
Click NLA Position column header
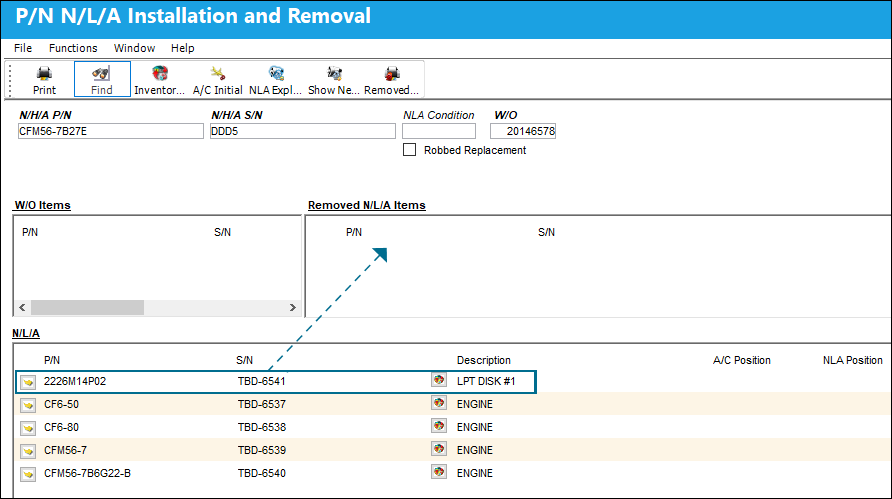[852, 360]
